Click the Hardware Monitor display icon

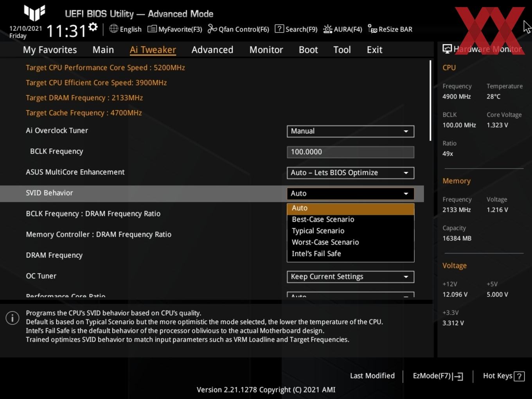447,49
